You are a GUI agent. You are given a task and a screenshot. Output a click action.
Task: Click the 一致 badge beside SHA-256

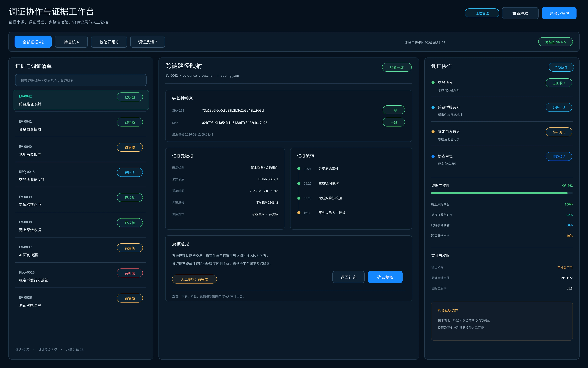click(x=394, y=110)
